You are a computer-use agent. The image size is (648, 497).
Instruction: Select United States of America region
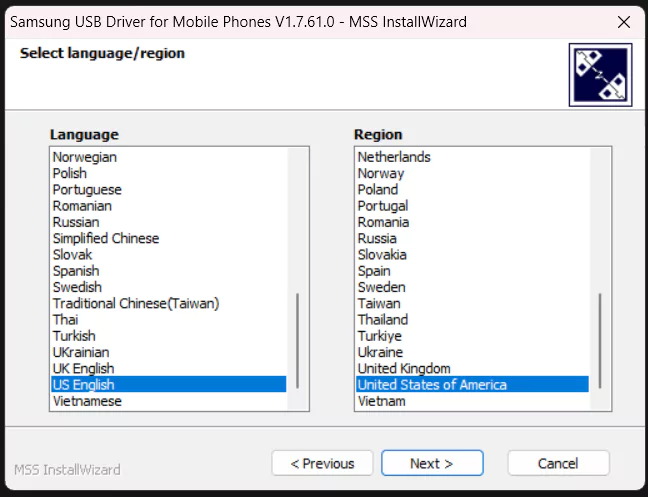click(472, 385)
